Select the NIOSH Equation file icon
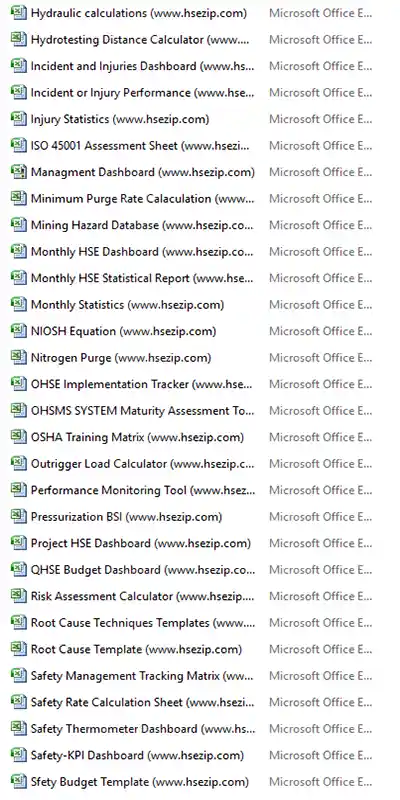This screenshot has height=800, width=400. [19, 332]
